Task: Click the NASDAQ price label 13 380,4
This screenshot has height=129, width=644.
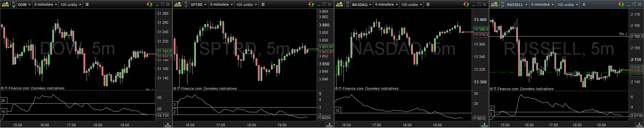Action: click(x=481, y=29)
